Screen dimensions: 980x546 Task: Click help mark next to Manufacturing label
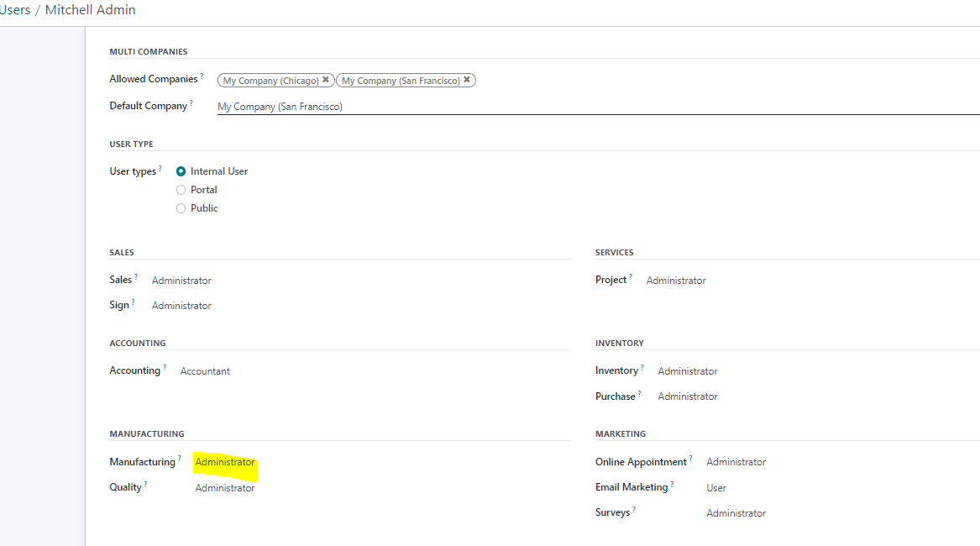click(179, 459)
